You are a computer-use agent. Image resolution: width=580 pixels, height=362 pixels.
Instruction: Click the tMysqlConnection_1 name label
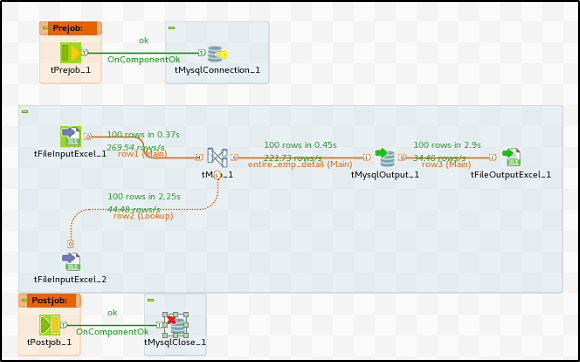coord(217,70)
